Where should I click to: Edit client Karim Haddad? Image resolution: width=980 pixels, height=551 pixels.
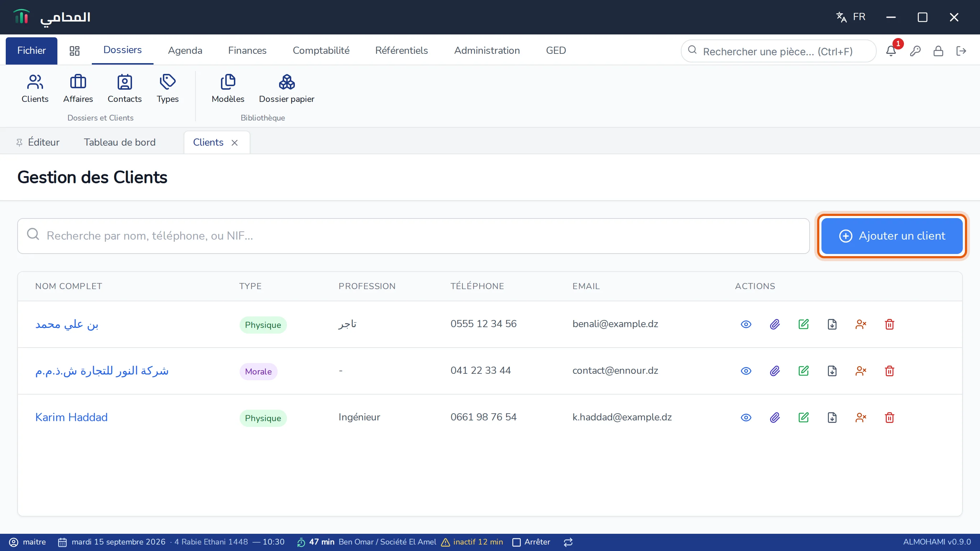click(804, 418)
